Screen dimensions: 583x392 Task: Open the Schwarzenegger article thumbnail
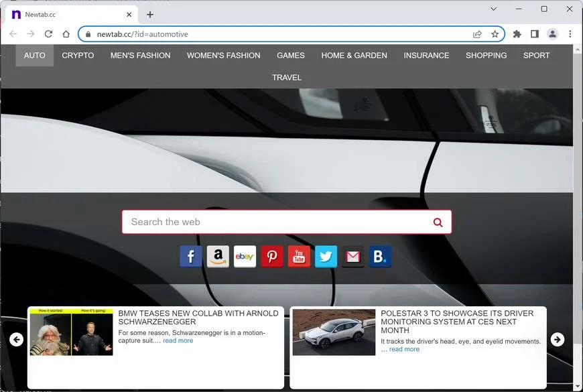pyautogui.click(x=72, y=332)
